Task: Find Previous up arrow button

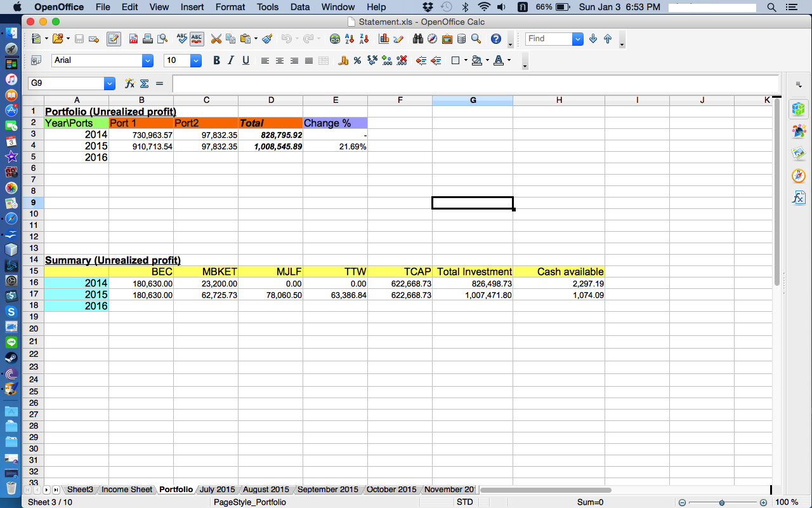Action: (608, 39)
